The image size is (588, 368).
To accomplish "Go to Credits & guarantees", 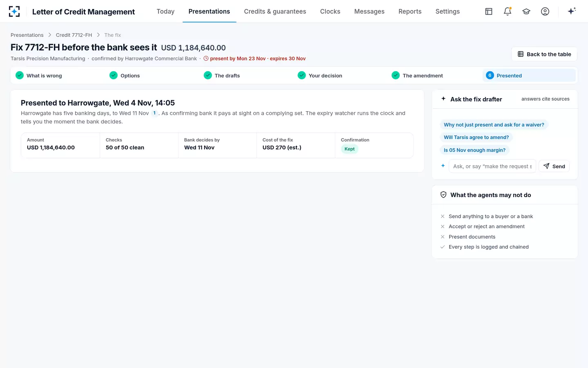I will pyautogui.click(x=275, y=11).
